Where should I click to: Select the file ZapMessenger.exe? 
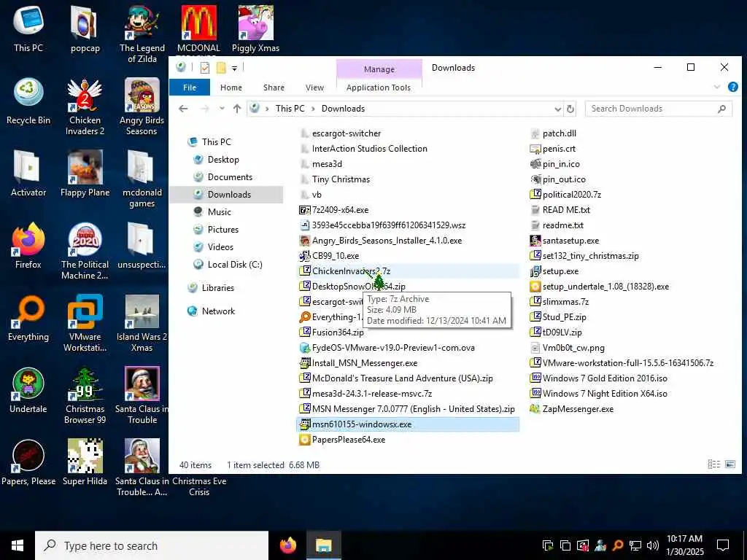pyautogui.click(x=578, y=409)
